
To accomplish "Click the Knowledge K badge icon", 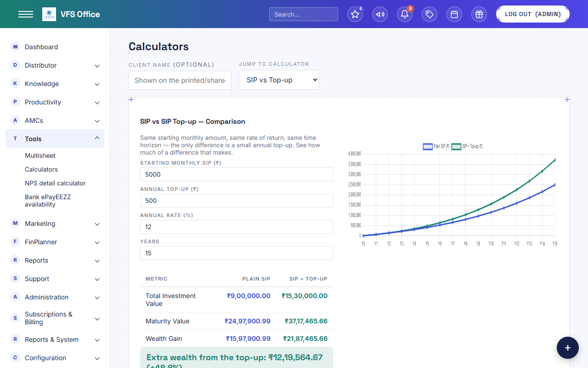I will (x=15, y=83).
